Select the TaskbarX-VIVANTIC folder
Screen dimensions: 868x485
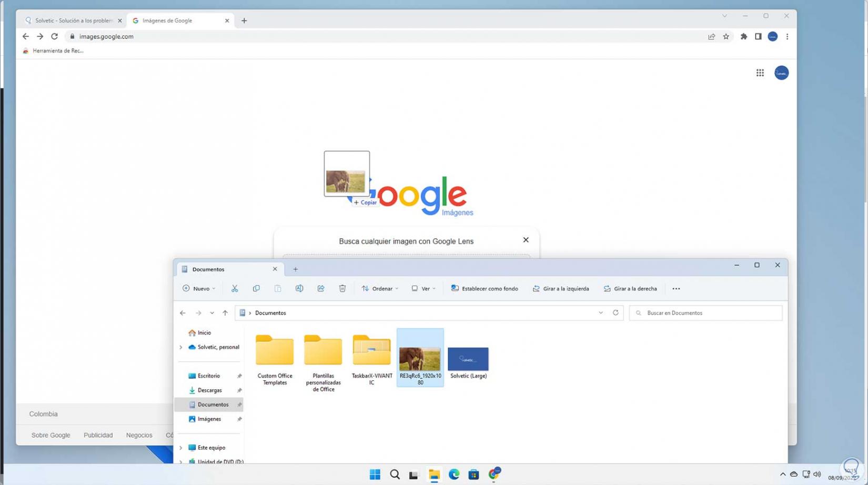(x=372, y=359)
